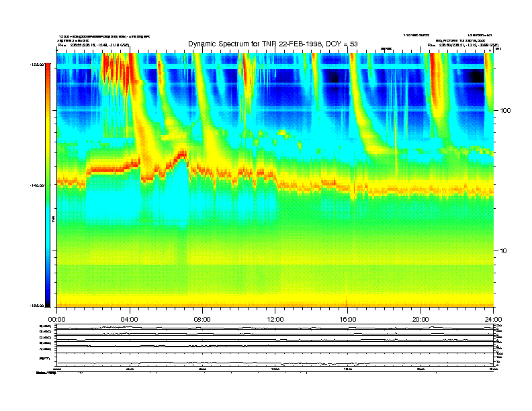
Task: Click the '04:00' time axis label
Action: 130,320
